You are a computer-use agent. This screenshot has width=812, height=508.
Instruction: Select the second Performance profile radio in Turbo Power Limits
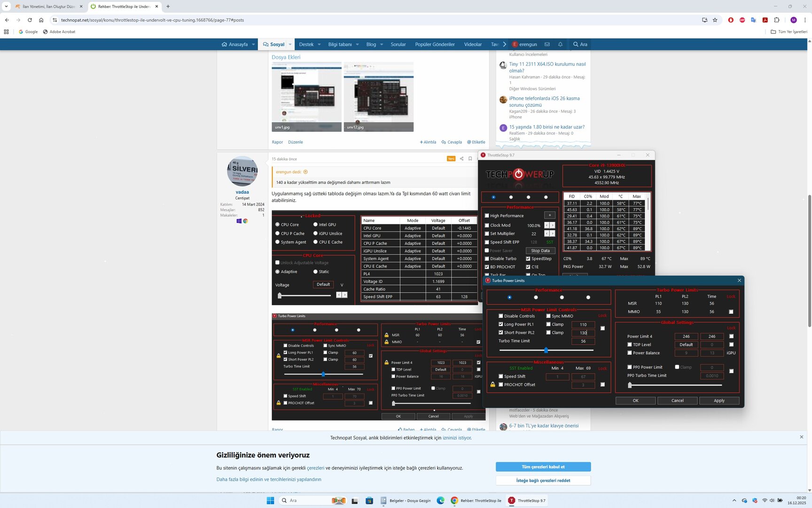click(x=536, y=297)
